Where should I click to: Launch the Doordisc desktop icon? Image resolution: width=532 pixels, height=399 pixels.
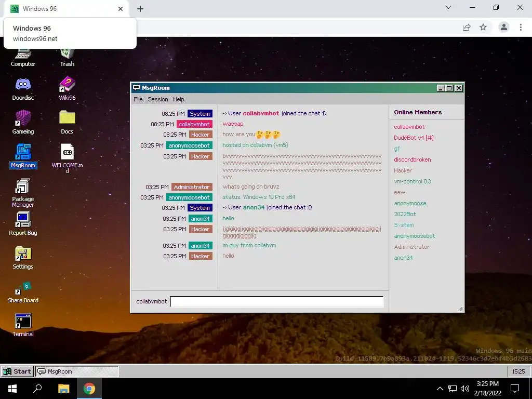tap(23, 89)
